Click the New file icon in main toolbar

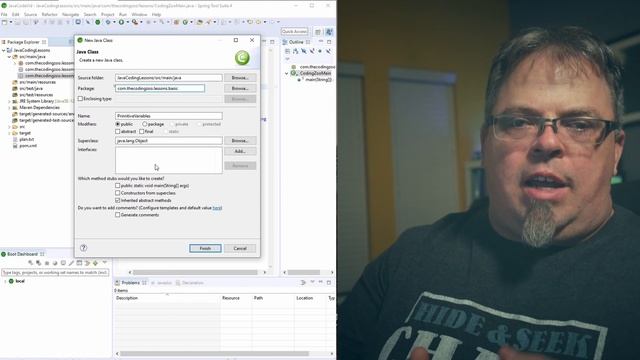click(4, 22)
